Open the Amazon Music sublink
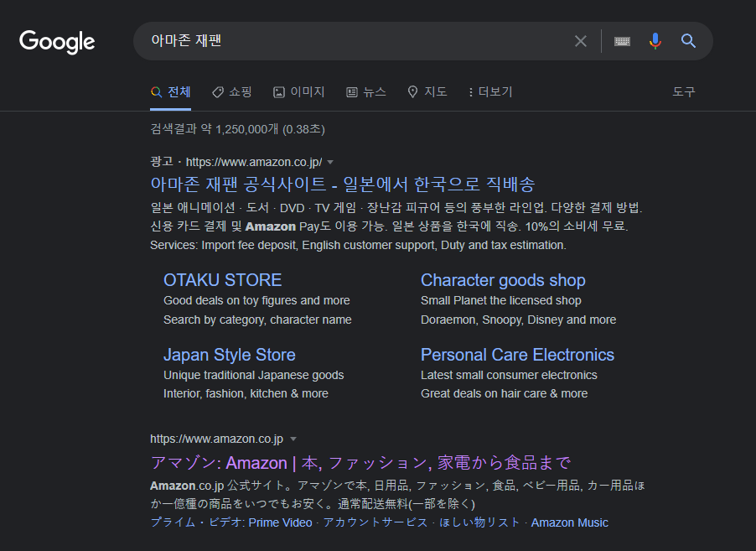756x551 pixels. [569, 522]
